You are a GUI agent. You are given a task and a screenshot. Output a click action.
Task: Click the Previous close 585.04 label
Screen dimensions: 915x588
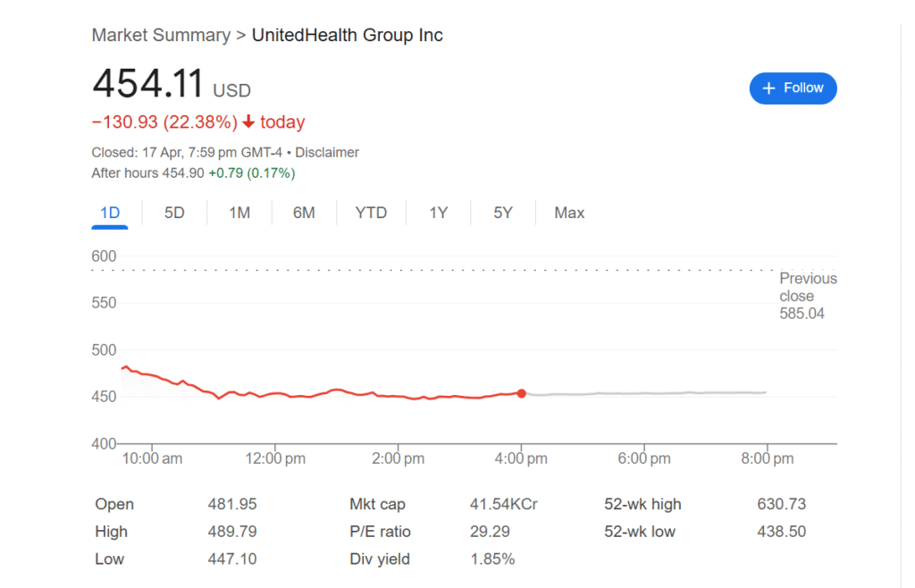pos(807,296)
